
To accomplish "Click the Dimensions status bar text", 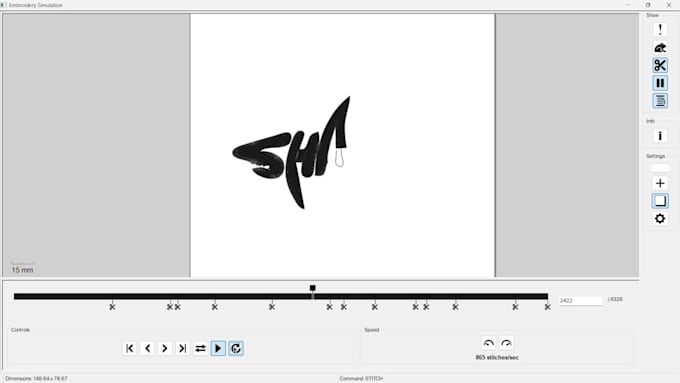I will pyautogui.click(x=36, y=379).
